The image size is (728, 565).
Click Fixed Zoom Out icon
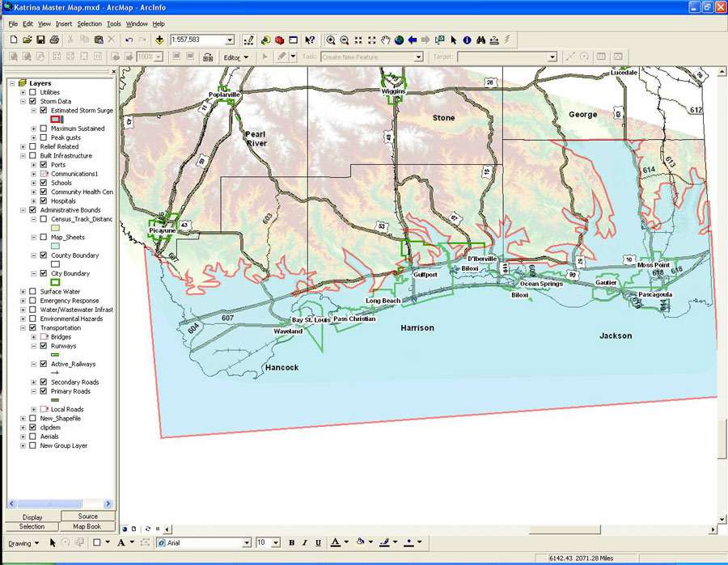(371, 40)
